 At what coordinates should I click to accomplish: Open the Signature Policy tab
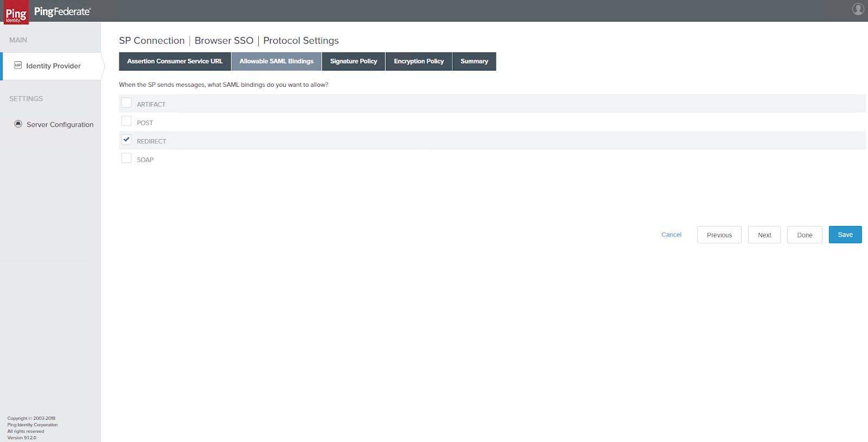point(353,61)
